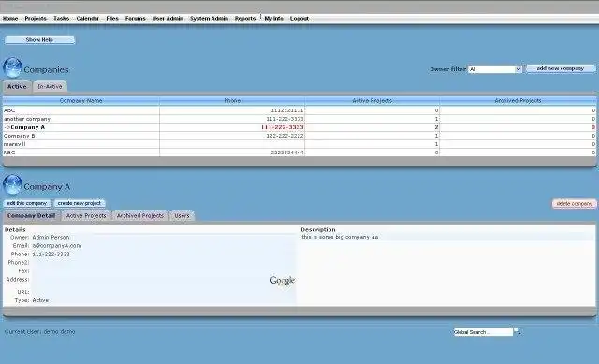Open the Owner filter dropdown
This screenshot has height=364, width=599.
(x=495, y=69)
